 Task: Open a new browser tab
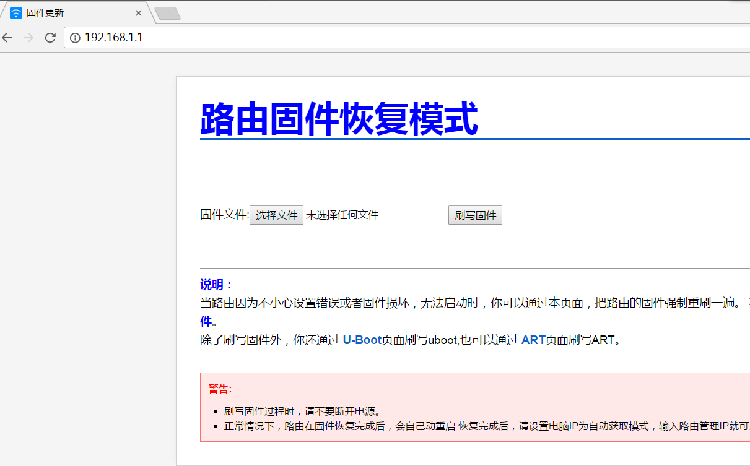(x=167, y=13)
